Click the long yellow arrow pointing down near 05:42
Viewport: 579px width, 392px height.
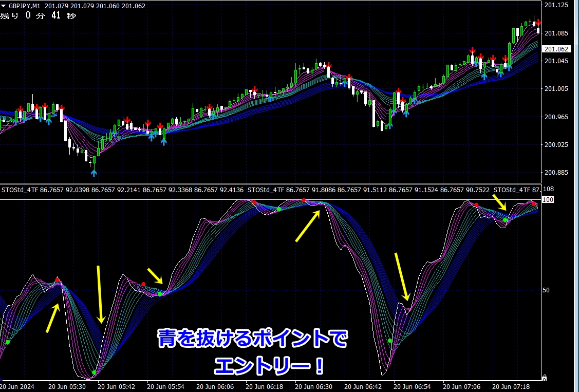[100, 294]
